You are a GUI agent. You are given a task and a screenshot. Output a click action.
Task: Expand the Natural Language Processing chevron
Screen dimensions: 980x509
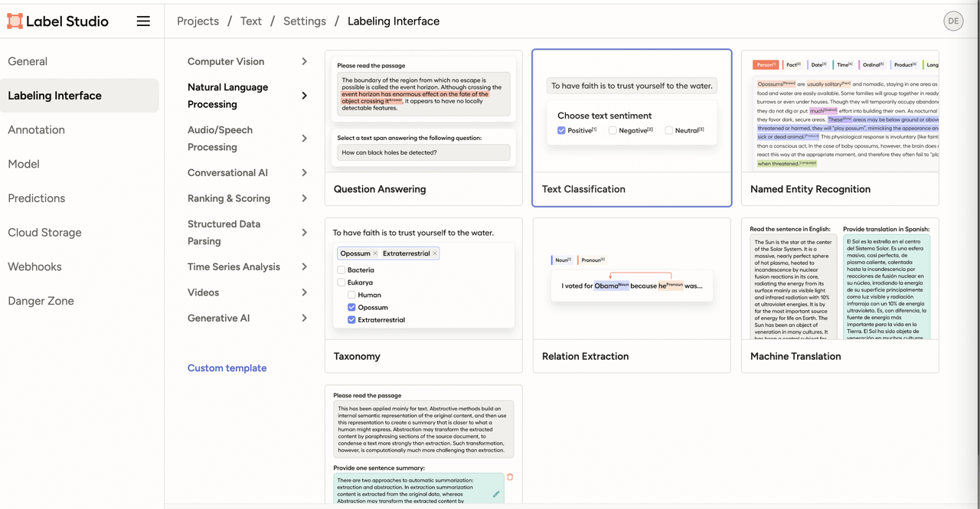pyautogui.click(x=304, y=96)
